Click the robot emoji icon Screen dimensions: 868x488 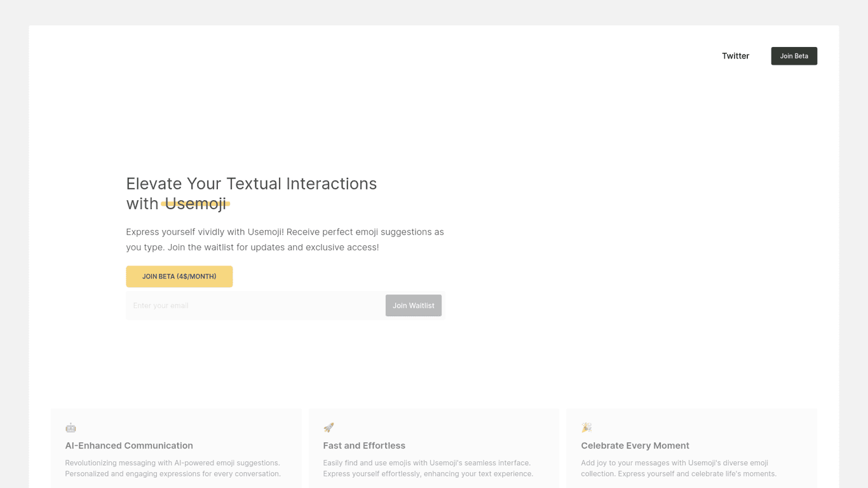click(71, 428)
